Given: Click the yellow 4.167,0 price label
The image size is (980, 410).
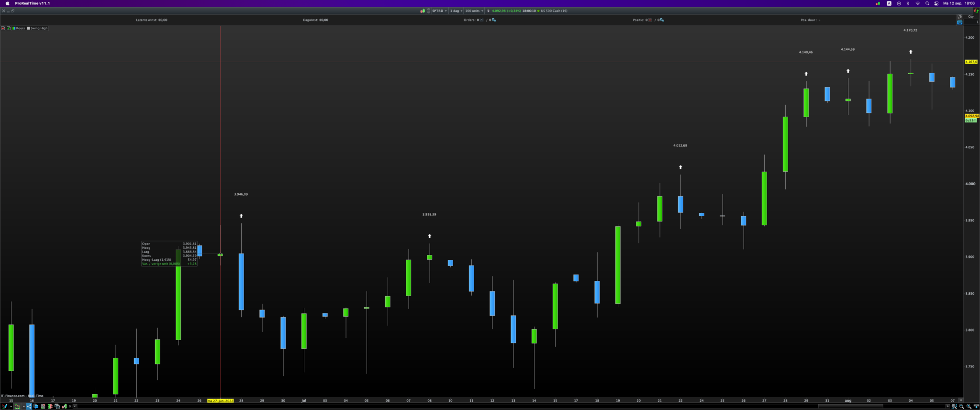Looking at the screenshot, I should (x=971, y=62).
